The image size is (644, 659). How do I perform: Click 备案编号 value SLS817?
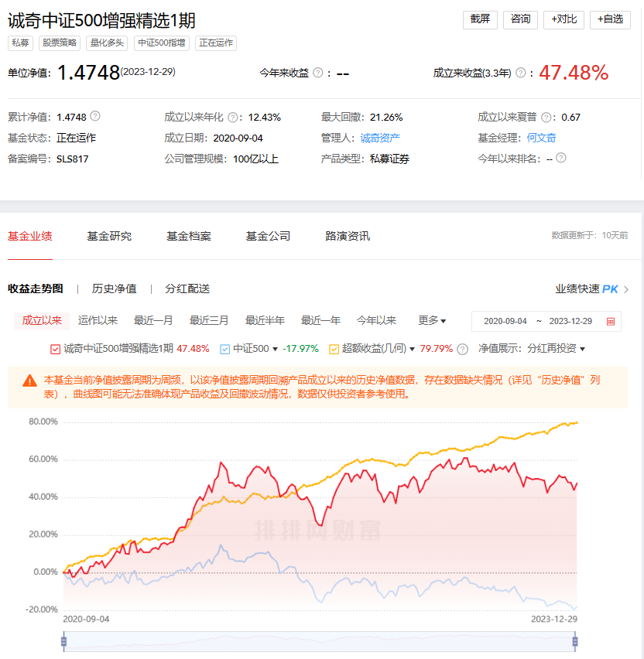[72, 159]
